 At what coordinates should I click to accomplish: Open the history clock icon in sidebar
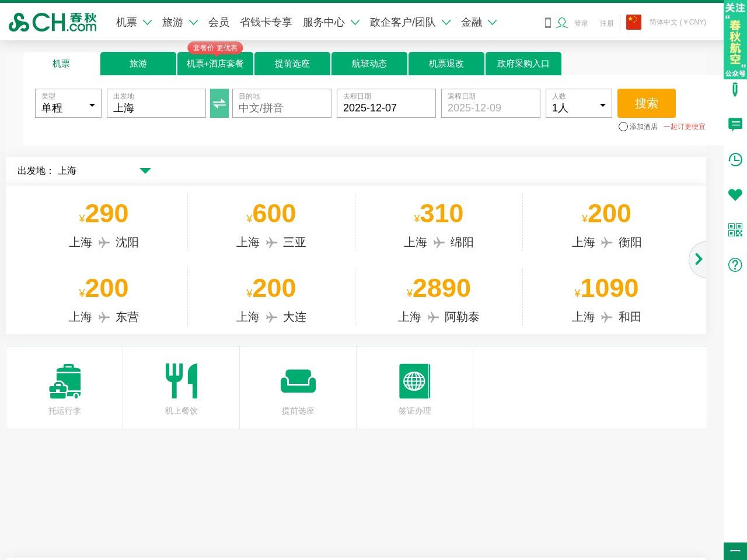(735, 159)
